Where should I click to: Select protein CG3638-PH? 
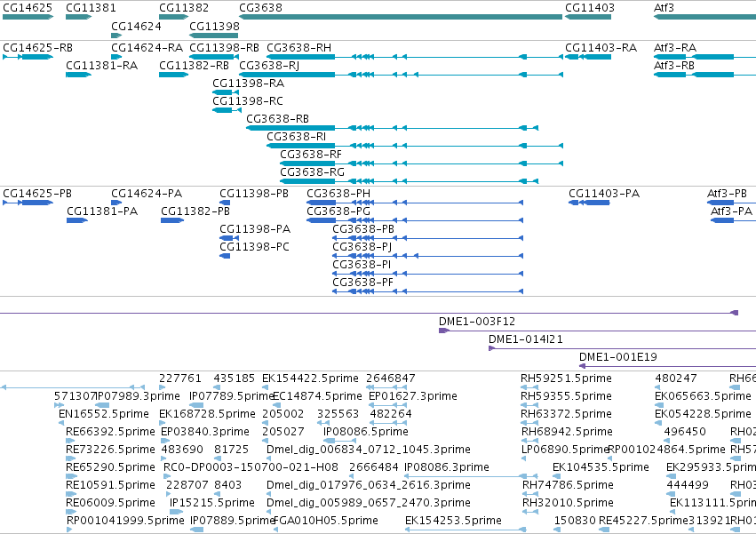tap(415, 203)
